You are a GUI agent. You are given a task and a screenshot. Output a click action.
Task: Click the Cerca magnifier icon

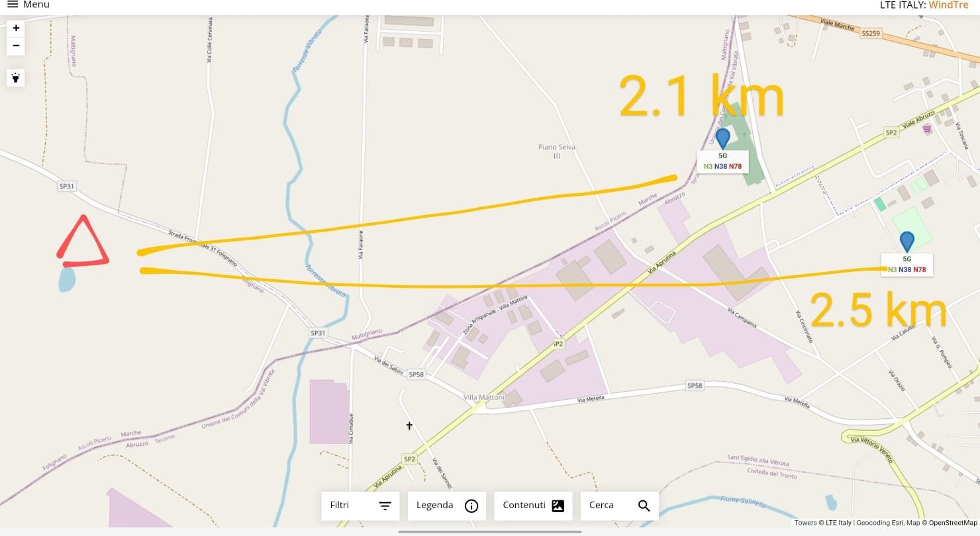pos(644,506)
